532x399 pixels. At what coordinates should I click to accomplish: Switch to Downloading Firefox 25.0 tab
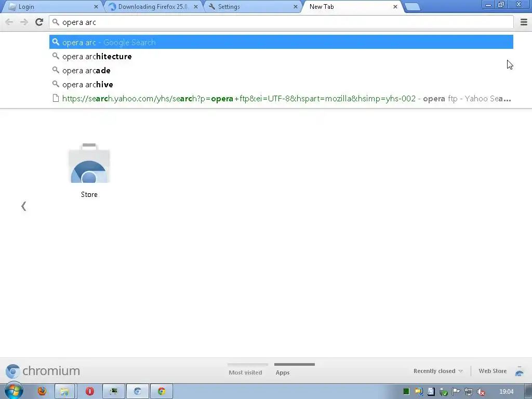[152, 7]
